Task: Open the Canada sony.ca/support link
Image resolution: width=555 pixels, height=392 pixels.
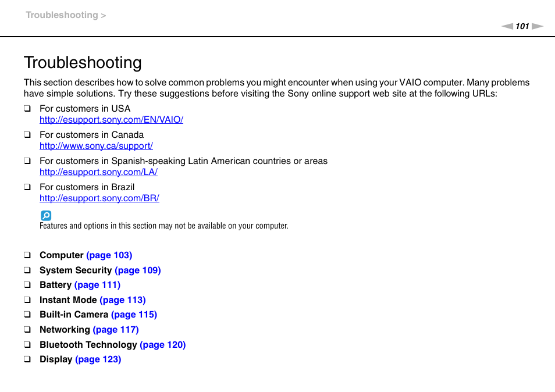Action: pyautogui.click(x=96, y=146)
